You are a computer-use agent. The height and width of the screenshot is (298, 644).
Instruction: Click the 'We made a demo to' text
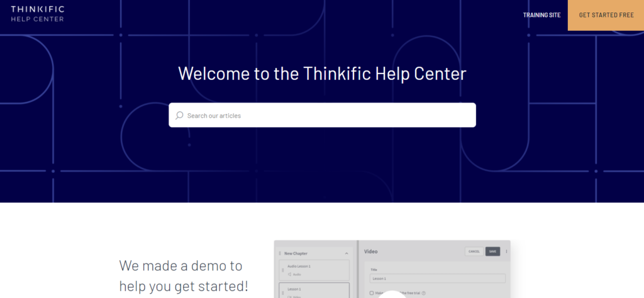tap(180, 265)
